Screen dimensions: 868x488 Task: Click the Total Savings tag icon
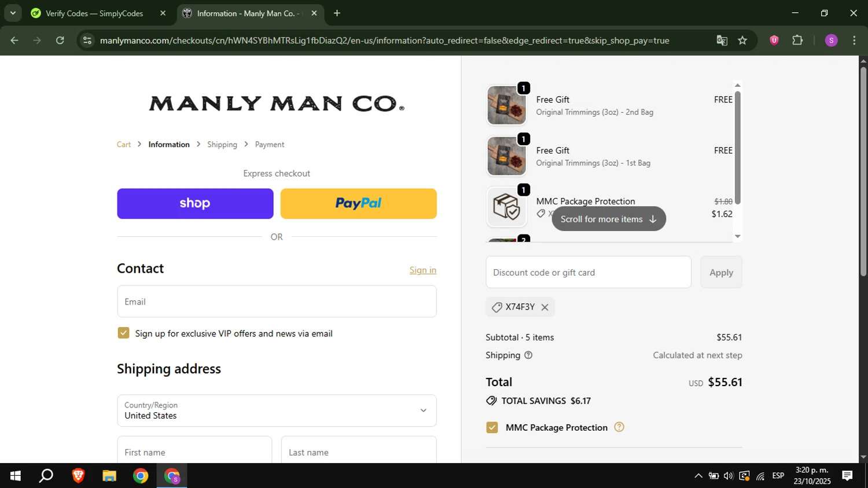pyautogui.click(x=491, y=401)
